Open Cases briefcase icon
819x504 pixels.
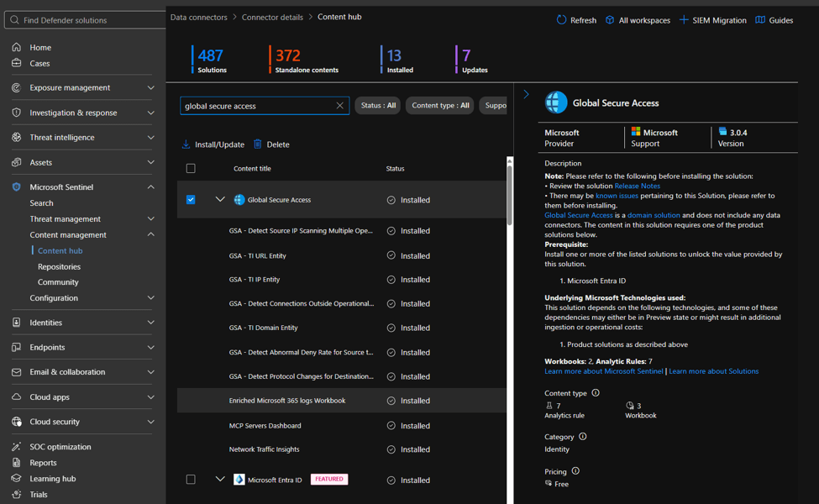point(17,63)
